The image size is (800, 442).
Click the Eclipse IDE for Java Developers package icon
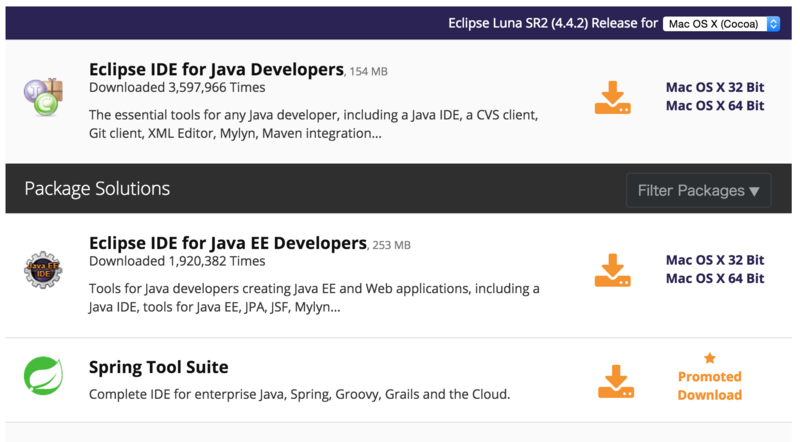tap(43, 97)
